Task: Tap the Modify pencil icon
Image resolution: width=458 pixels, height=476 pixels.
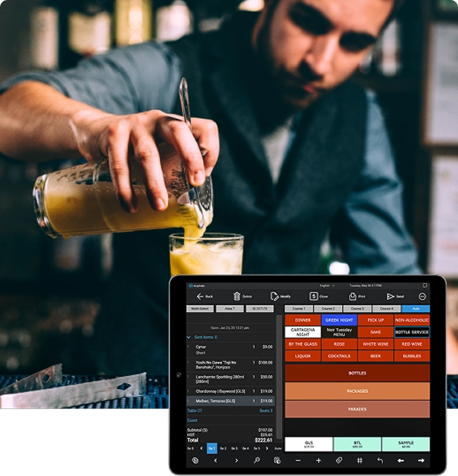Action: (x=274, y=296)
